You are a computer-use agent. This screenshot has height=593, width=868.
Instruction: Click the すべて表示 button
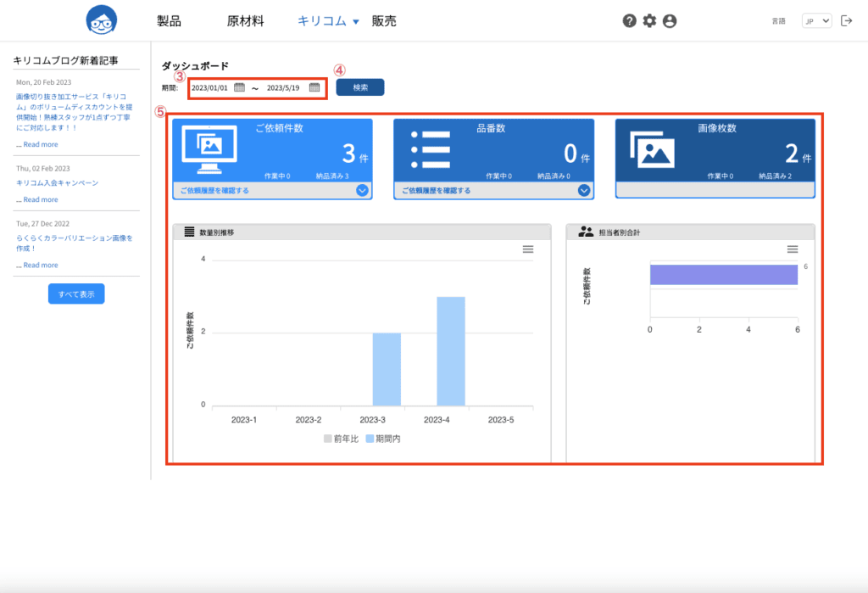pos(76,294)
